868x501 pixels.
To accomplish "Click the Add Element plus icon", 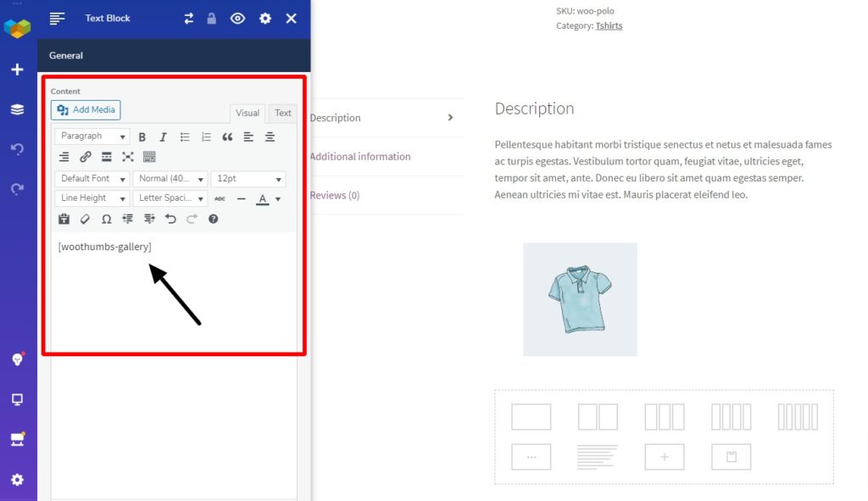I will [x=17, y=70].
